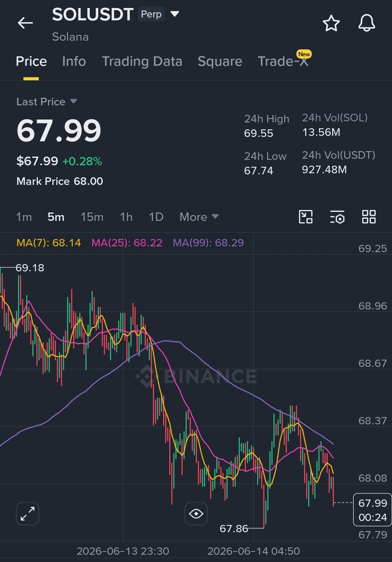Tap the 68.37 price axis label

(373, 421)
